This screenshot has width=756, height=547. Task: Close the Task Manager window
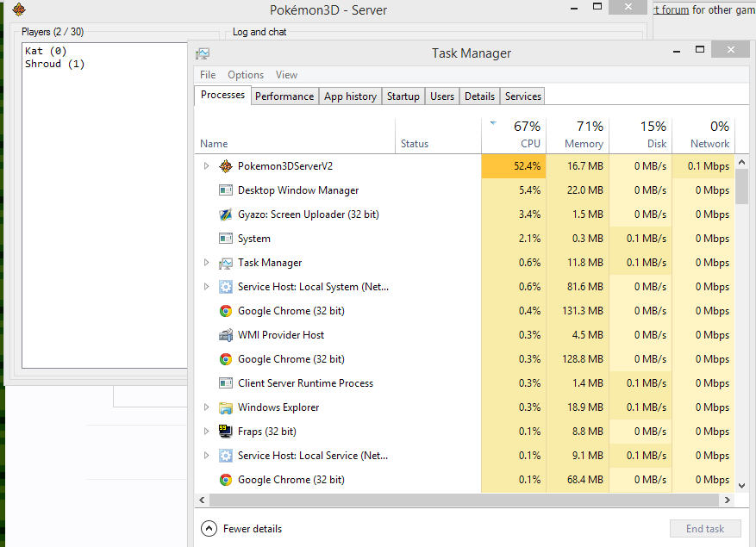(x=730, y=49)
